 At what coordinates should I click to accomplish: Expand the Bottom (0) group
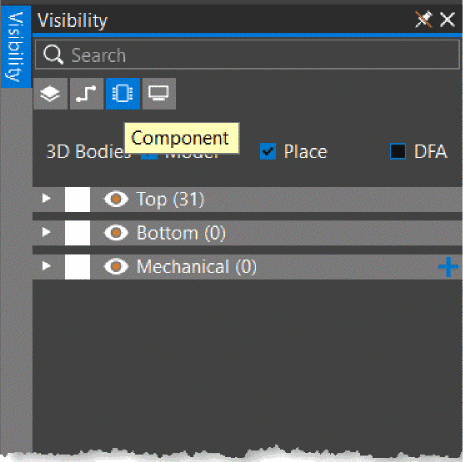(46, 232)
